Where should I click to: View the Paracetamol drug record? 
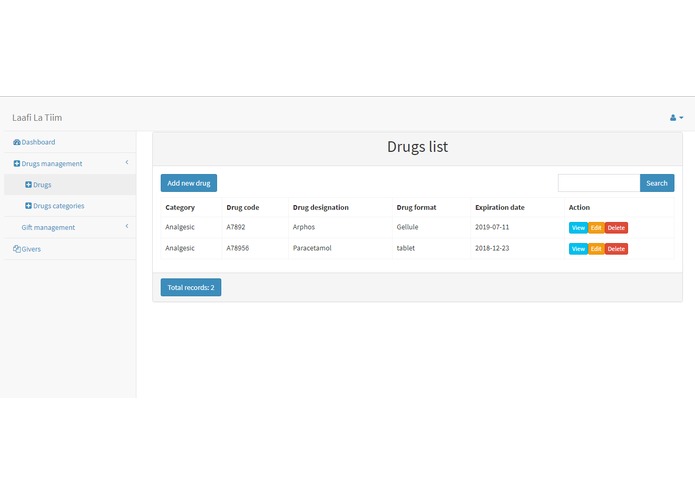(x=578, y=249)
